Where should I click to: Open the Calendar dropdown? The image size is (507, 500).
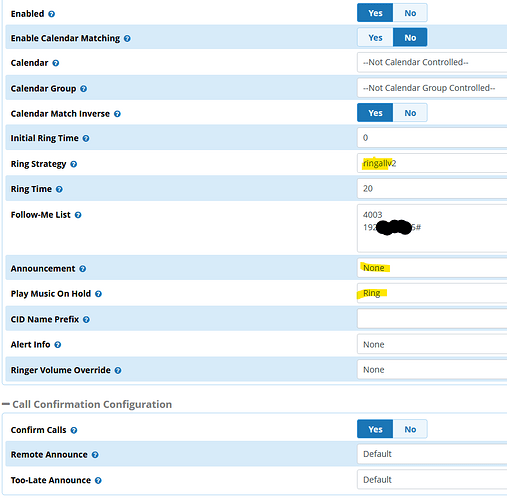pos(432,62)
